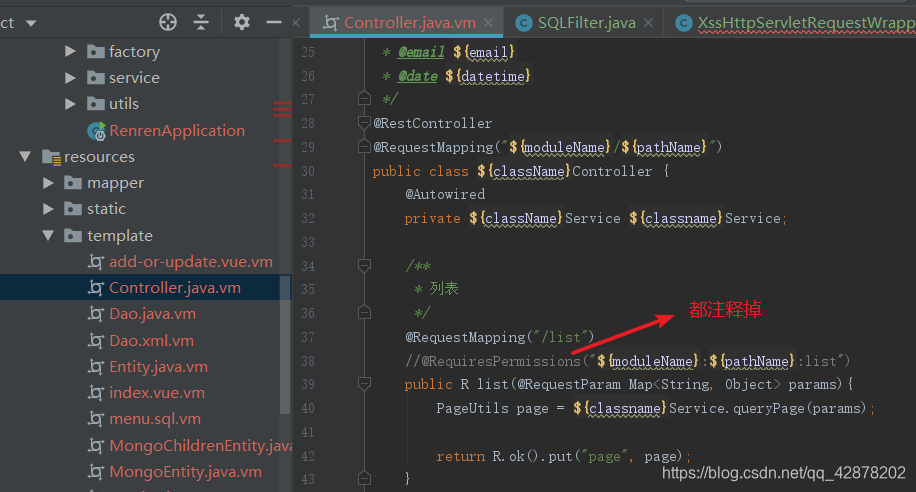This screenshot has width=916, height=492.
Task: Select the factory folder
Action: [x=134, y=51]
